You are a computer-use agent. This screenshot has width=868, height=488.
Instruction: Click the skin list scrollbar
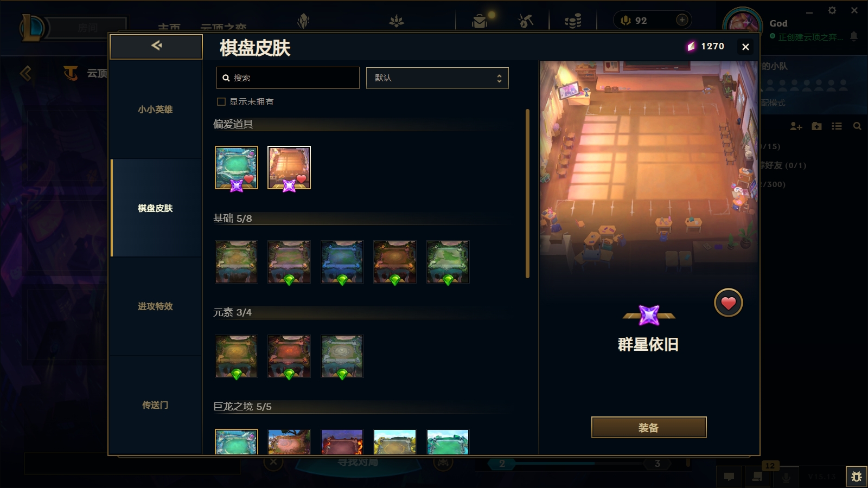[527, 194]
